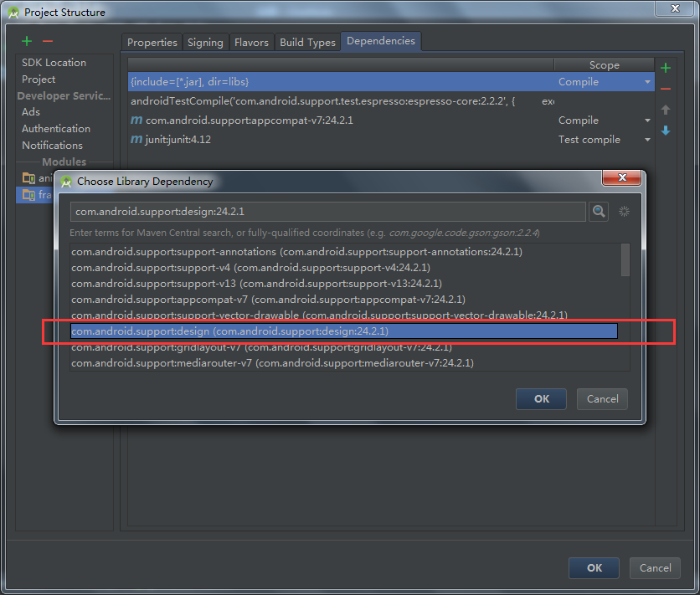
Task: Select junit:junit:4.12 dependency row
Action: [x=391, y=140]
